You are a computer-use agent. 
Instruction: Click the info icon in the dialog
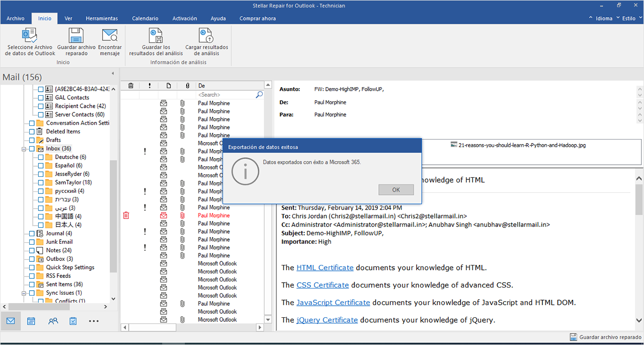(245, 172)
